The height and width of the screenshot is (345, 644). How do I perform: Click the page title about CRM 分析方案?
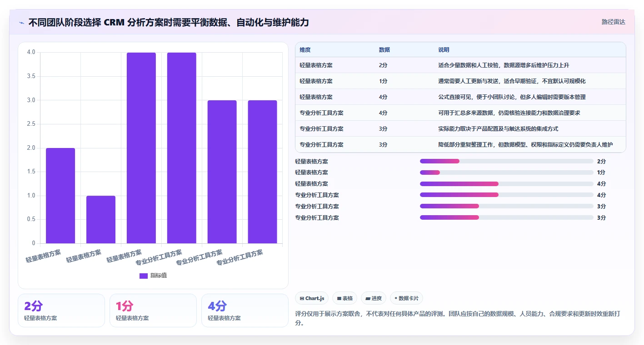tap(168, 22)
